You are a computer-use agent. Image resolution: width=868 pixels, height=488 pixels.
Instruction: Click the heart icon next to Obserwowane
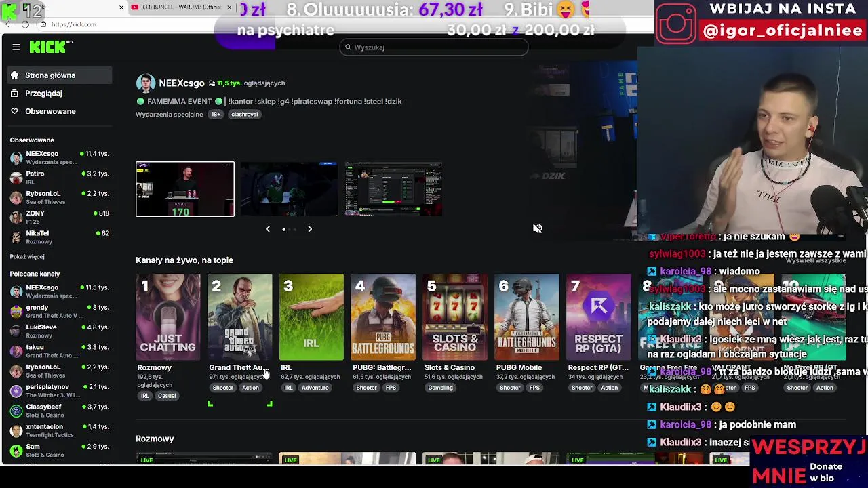tap(14, 111)
